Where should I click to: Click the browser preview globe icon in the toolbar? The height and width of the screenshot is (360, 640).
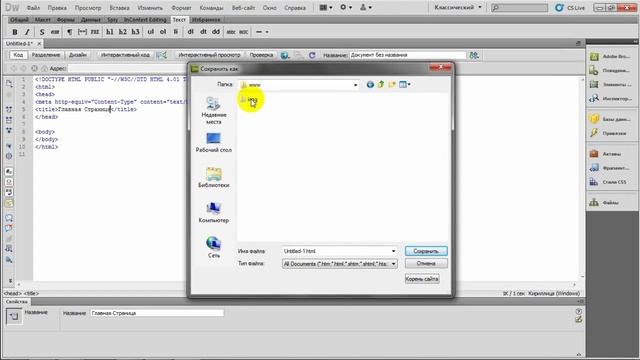click(285, 55)
